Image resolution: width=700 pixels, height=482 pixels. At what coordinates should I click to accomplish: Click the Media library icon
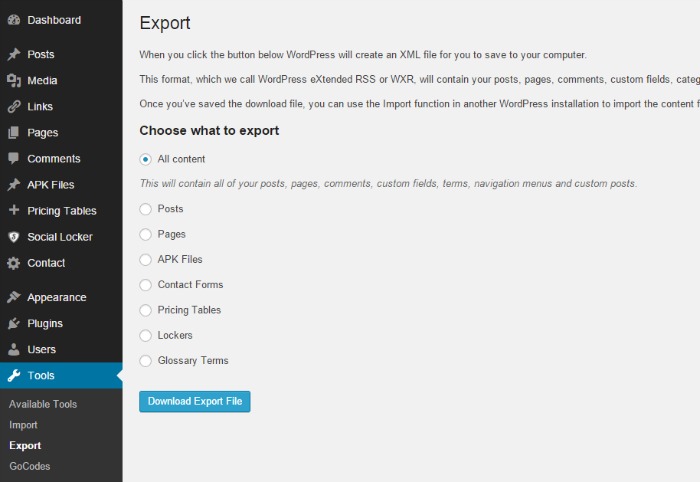coord(14,80)
